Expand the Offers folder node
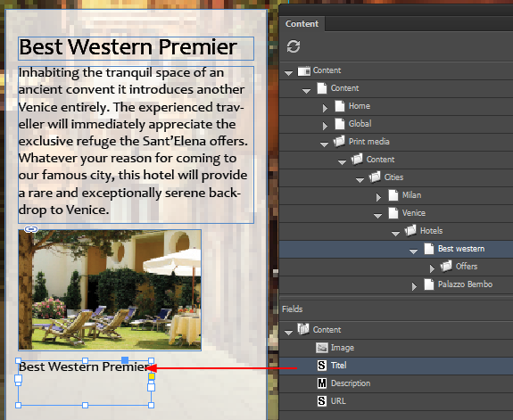 point(432,268)
